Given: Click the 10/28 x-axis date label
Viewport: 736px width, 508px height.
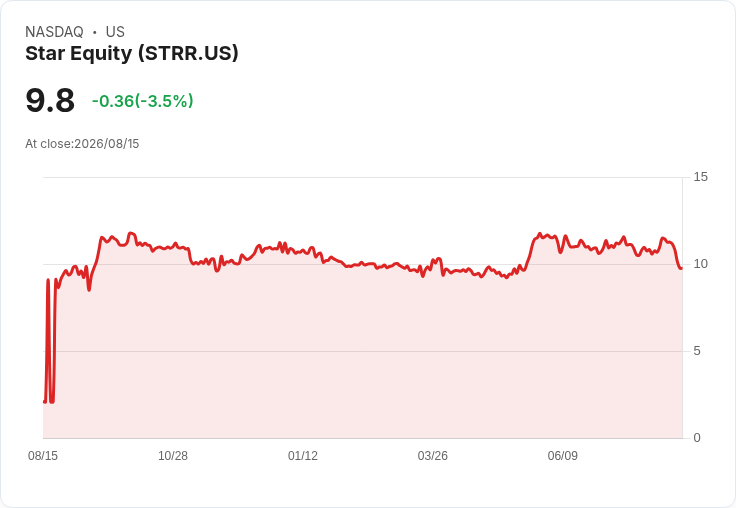Looking at the screenshot, I should pyautogui.click(x=173, y=455).
